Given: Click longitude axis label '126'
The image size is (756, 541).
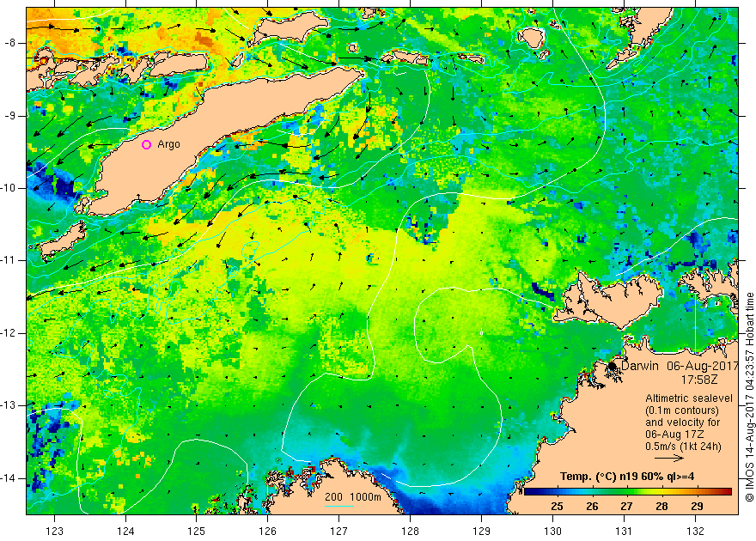Looking at the screenshot, I should (x=267, y=532).
